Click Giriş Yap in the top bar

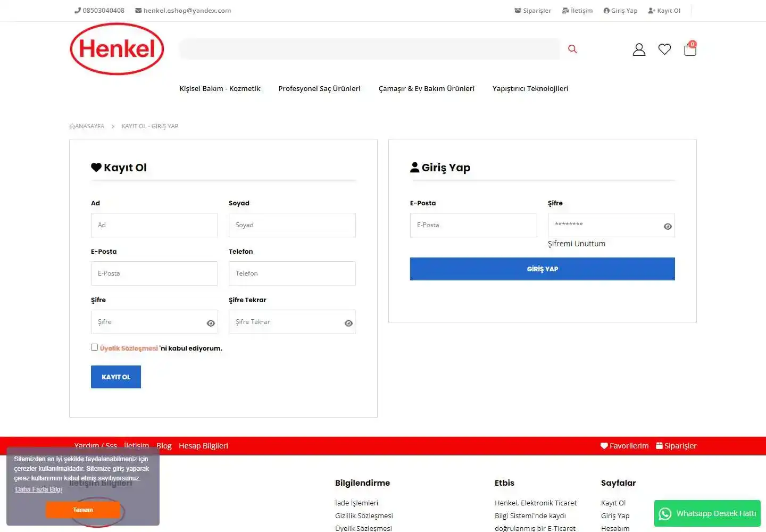(620, 11)
